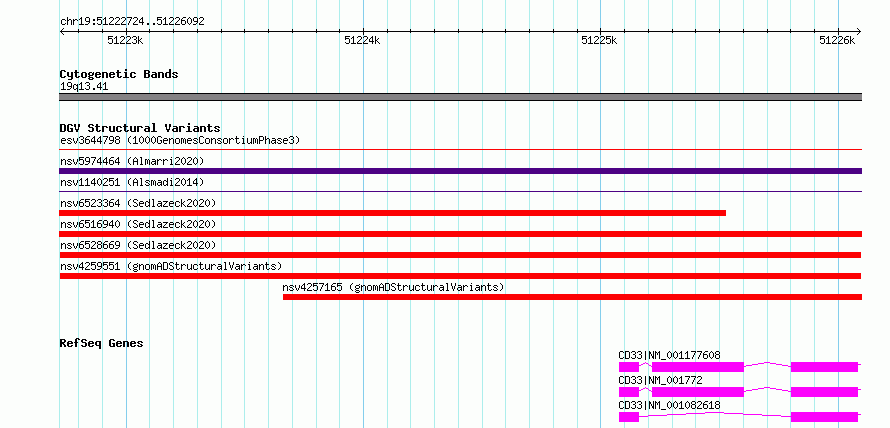Click the Cytogenetic Bands track title
Viewport: 890px width, 428px height.
pyautogui.click(x=119, y=74)
